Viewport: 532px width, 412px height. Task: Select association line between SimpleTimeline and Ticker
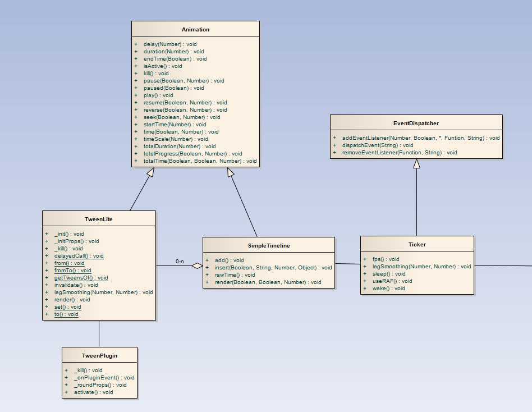[348, 264]
